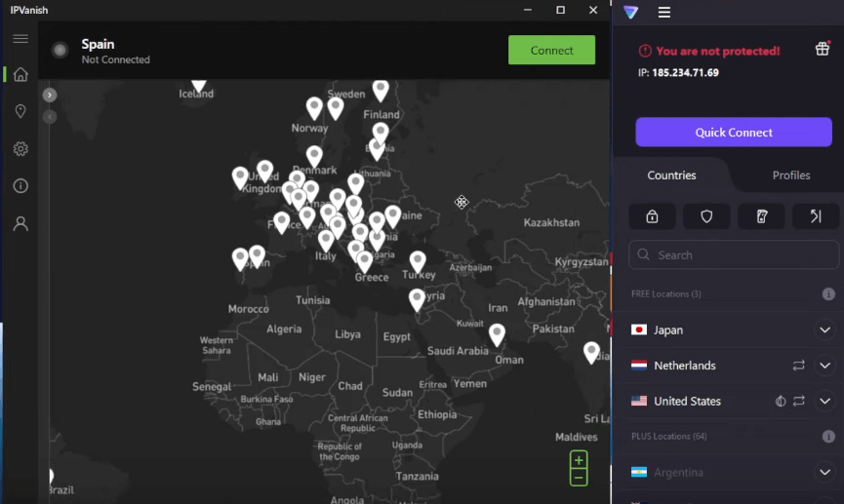The height and width of the screenshot is (504, 844).
Task: Click the IPVanish Connect button
Action: point(551,50)
